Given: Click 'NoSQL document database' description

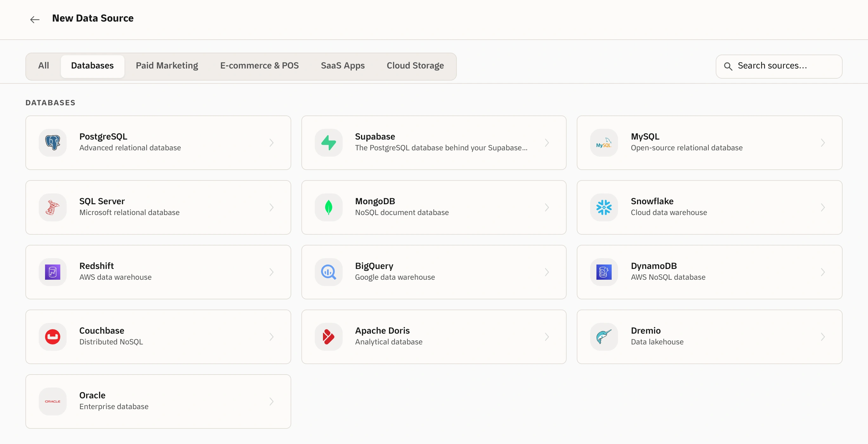Looking at the screenshot, I should [402, 212].
